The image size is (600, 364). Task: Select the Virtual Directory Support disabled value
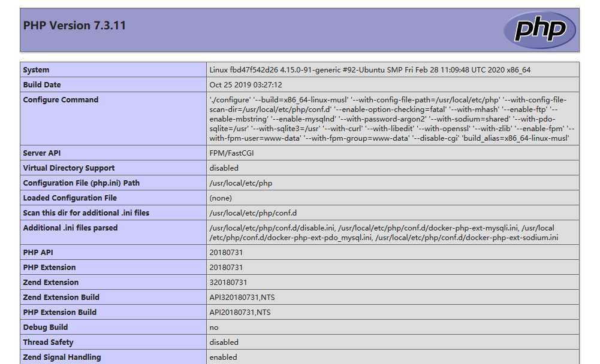[224, 168]
